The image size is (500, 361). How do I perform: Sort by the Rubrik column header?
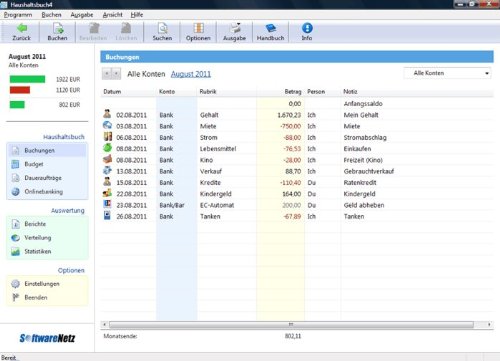[208, 92]
